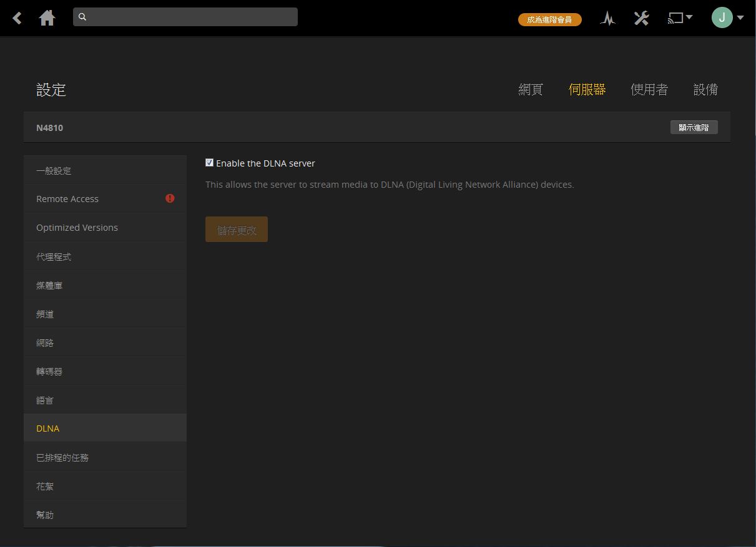Click the 成為進階會員 premium button
This screenshot has width=756, height=547.
pos(549,19)
